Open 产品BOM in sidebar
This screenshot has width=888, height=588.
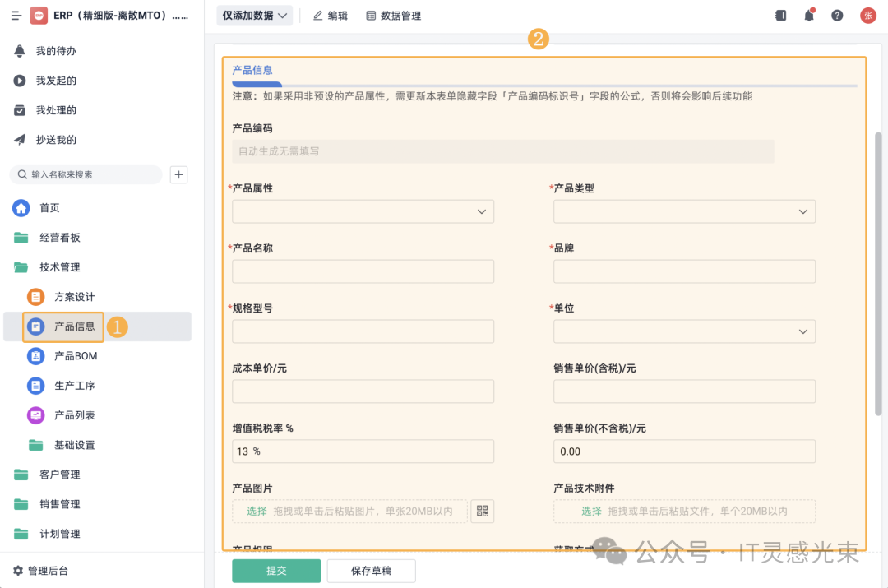[76, 356]
